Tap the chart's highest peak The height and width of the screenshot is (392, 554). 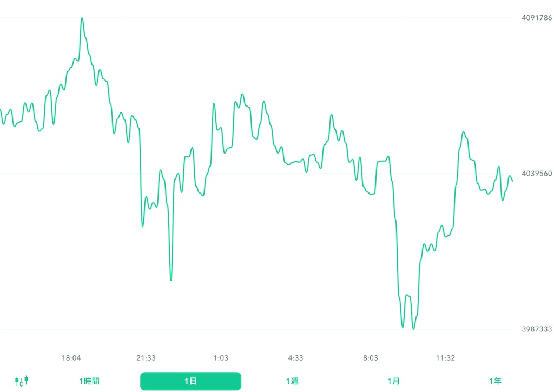(82, 19)
